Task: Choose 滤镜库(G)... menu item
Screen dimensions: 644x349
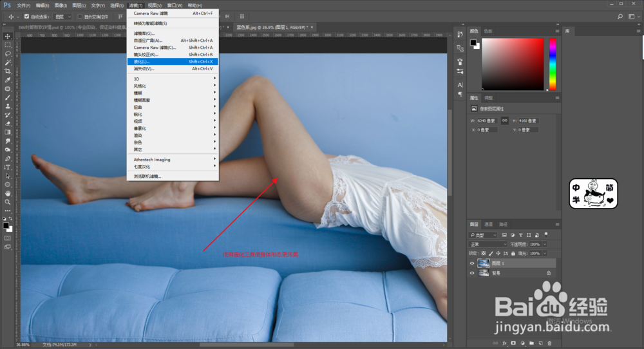Action: (173, 33)
